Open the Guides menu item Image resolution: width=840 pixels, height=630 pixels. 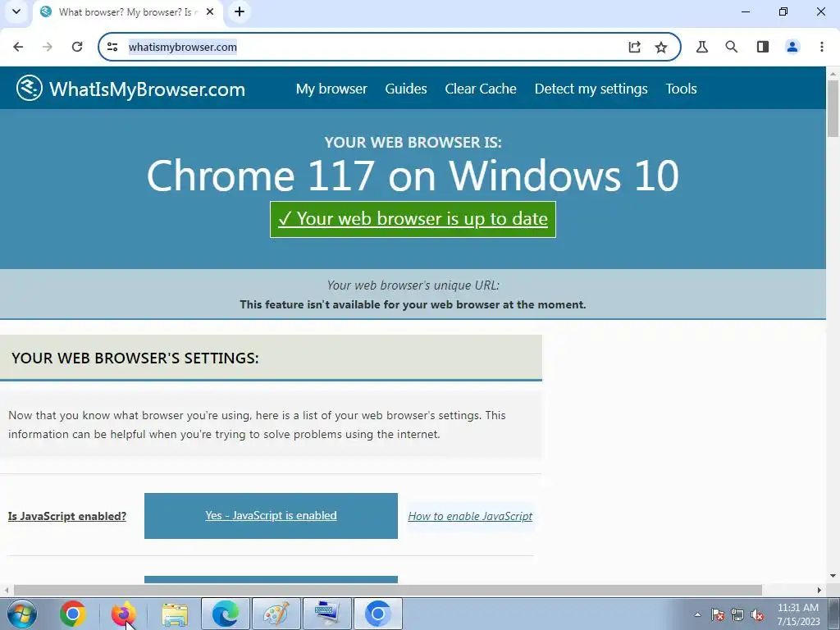[x=406, y=89]
